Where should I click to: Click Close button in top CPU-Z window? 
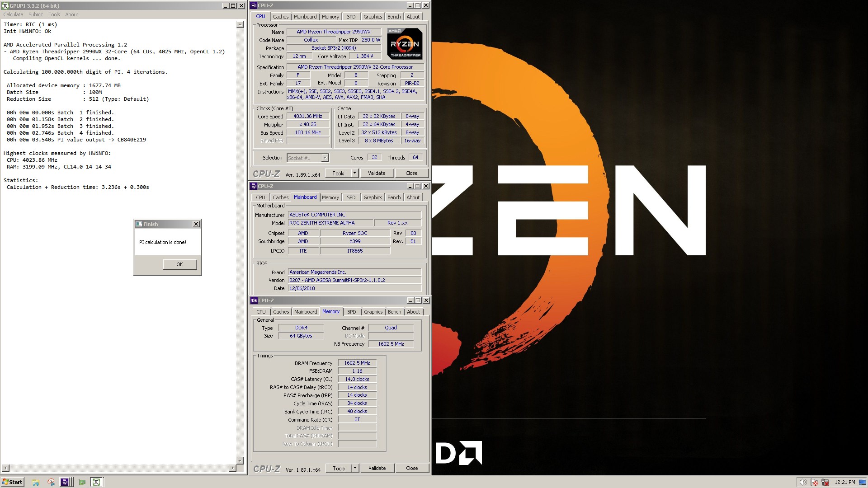click(x=411, y=173)
